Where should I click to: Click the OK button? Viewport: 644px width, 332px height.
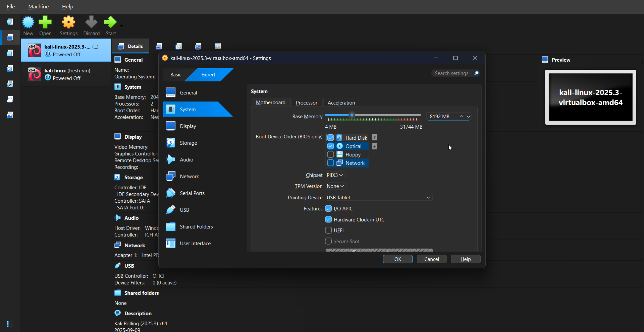coord(397,259)
